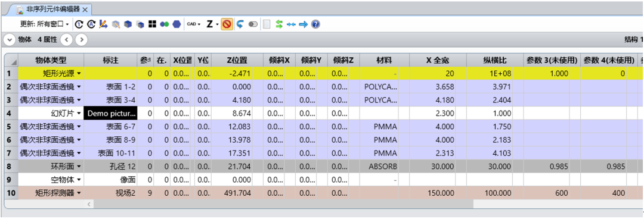Screen dimensions: 644x219
Task: Click the 物体类型 column header
Action: tap(51, 60)
